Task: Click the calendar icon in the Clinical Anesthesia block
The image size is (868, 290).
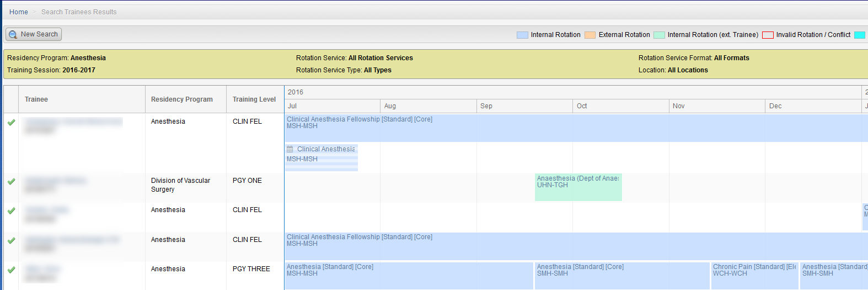Action: pos(290,149)
